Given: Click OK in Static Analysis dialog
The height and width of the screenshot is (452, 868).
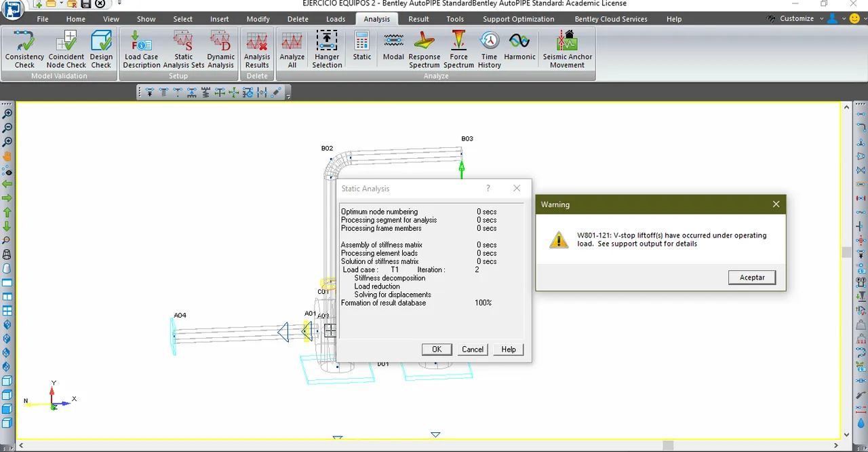Looking at the screenshot, I should 437,350.
